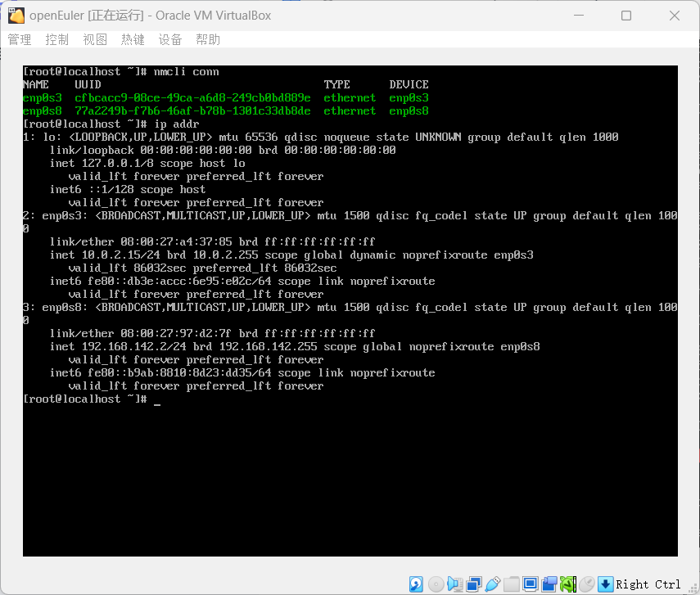Open the network adapters status icon

tap(474, 584)
